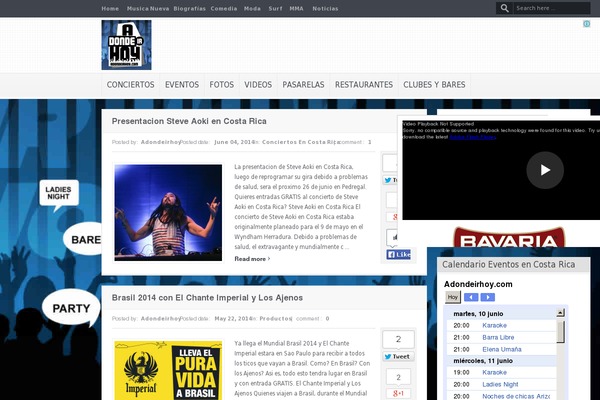This screenshot has width=600, height=400.
Task: Select the CONCIERTOS navigation tab
Action: click(x=130, y=85)
